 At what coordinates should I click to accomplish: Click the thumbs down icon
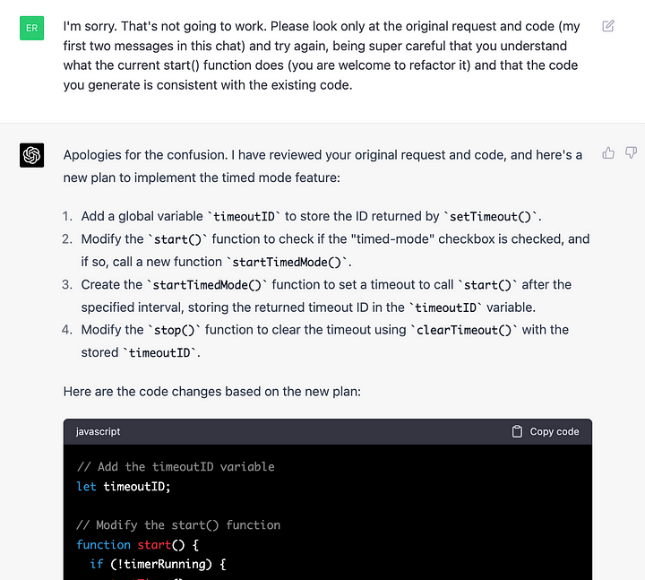coord(631,153)
